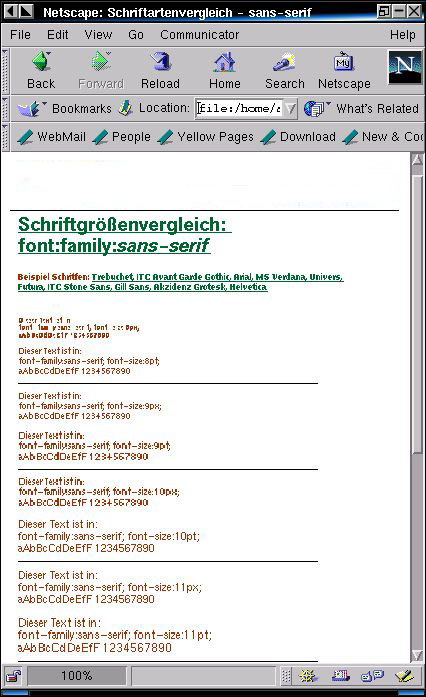
Task: Follow the Futura font link
Action: point(31,287)
